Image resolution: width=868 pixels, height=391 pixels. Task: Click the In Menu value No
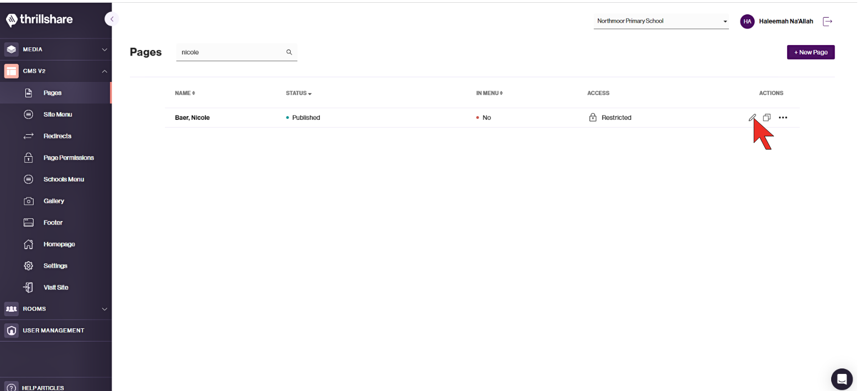pos(484,118)
